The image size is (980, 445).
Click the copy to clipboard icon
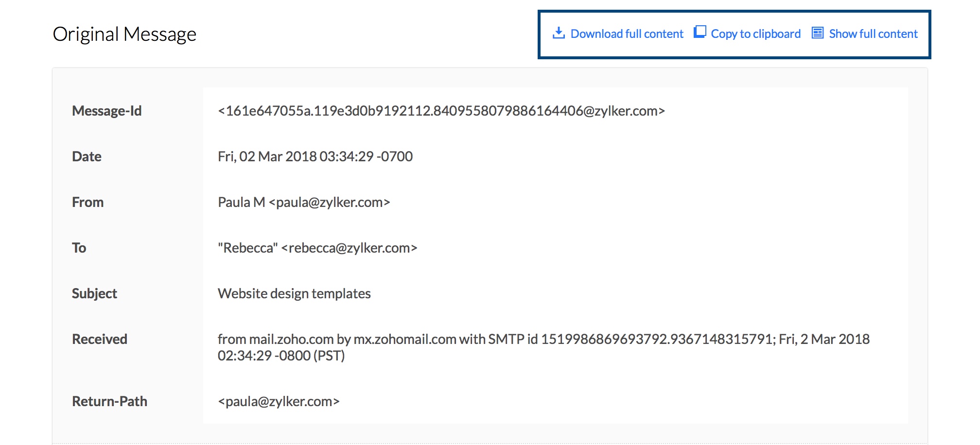pos(700,32)
